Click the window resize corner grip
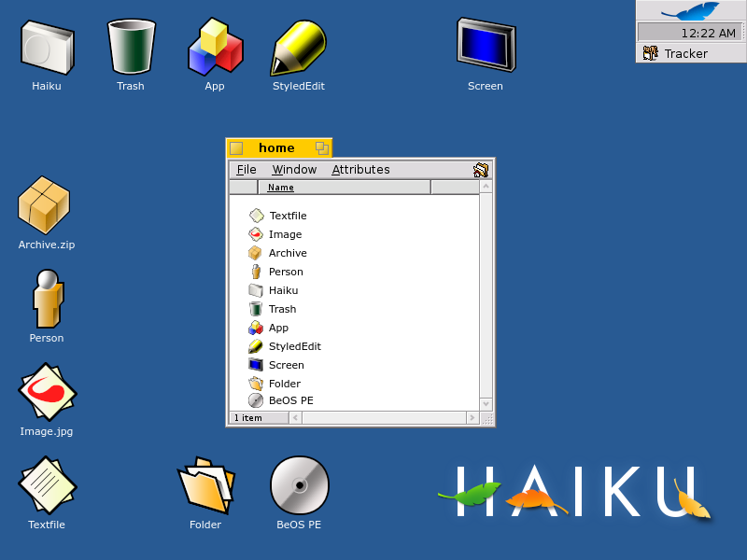This screenshot has height=560, width=747. click(x=486, y=419)
